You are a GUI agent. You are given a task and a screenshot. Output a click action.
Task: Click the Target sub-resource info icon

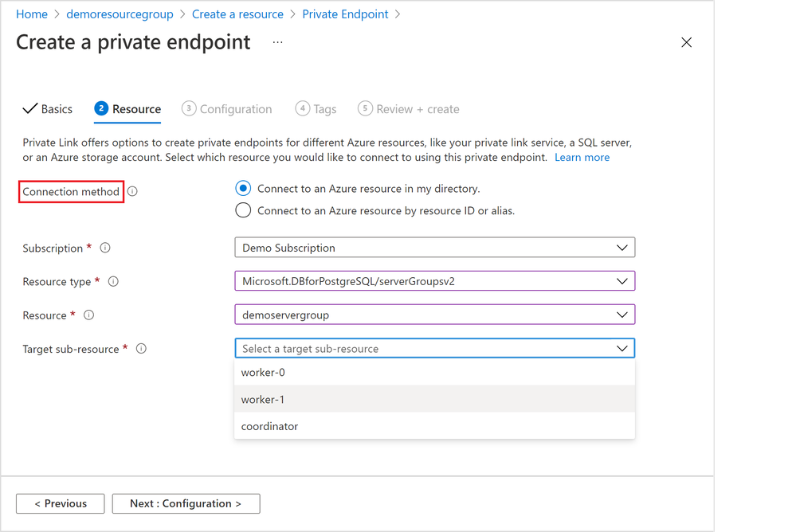click(142, 349)
